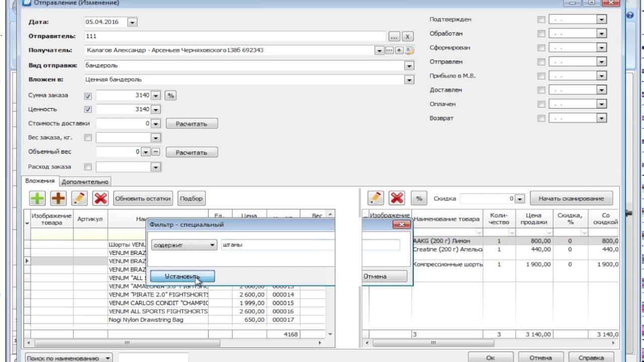Switch to the Дополнительно tab
This screenshot has height=362, width=644.
point(85,182)
